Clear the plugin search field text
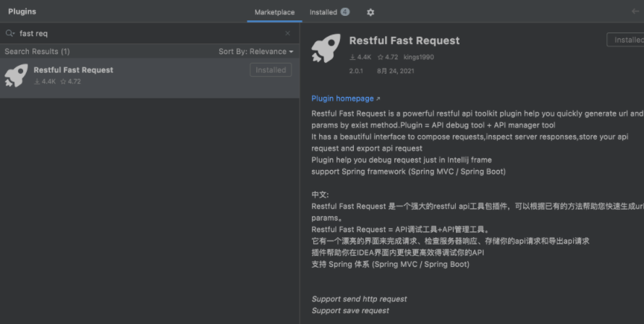This screenshot has height=324, width=644. pyautogui.click(x=287, y=33)
